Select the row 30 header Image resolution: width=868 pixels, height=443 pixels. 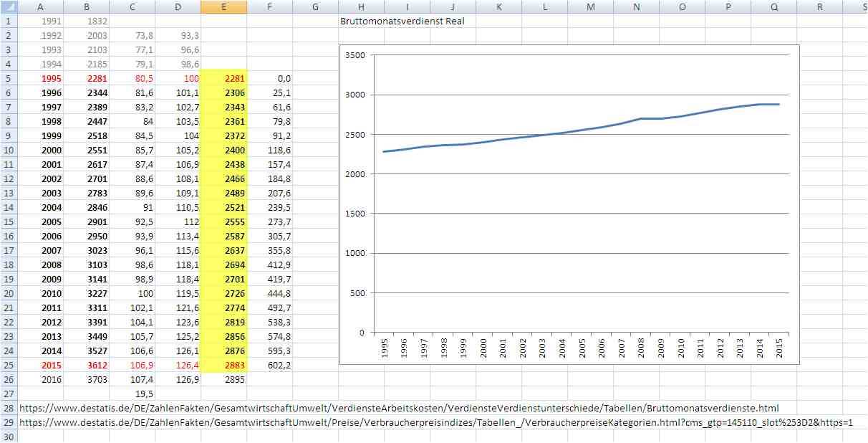[9, 437]
